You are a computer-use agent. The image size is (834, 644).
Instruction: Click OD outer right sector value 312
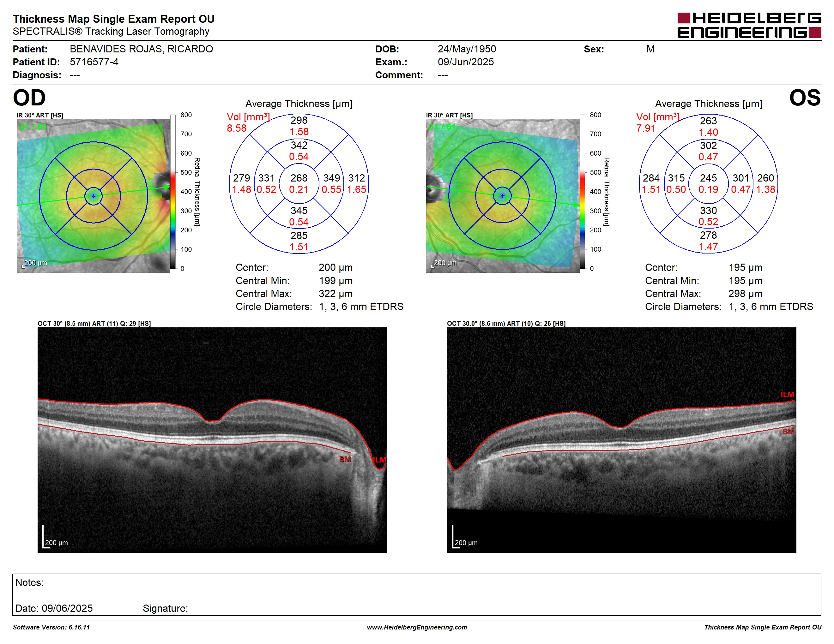click(356, 178)
